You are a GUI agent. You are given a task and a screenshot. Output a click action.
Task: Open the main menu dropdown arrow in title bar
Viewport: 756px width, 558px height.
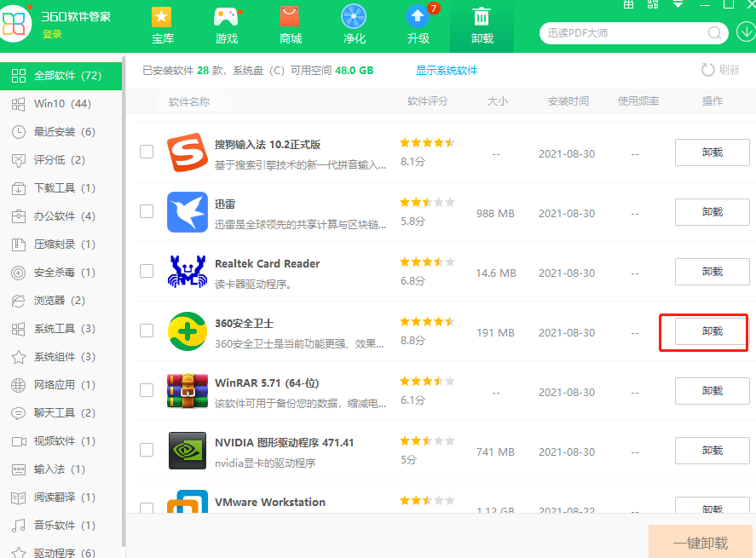[678, 4]
